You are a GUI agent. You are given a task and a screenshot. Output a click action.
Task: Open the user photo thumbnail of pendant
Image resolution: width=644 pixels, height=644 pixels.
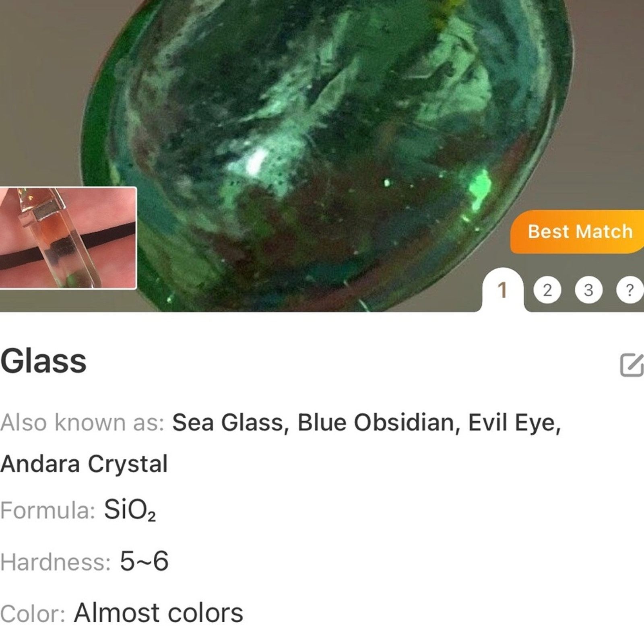tap(68, 238)
